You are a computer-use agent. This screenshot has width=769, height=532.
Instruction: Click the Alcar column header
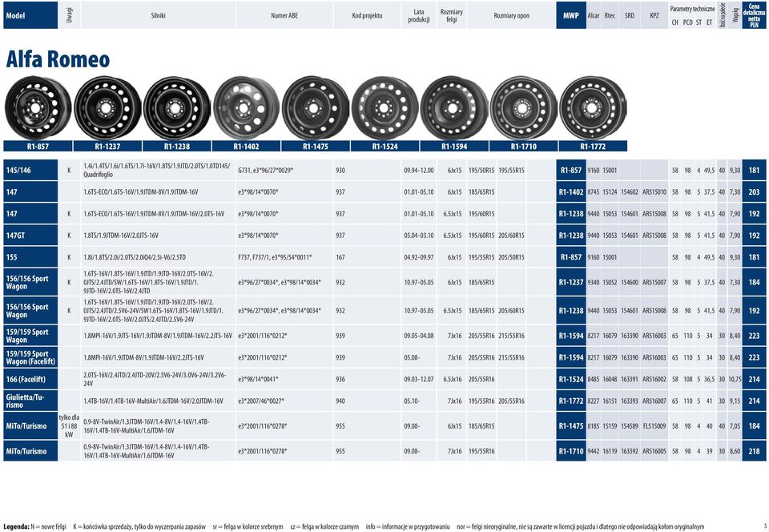pyautogui.click(x=594, y=15)
